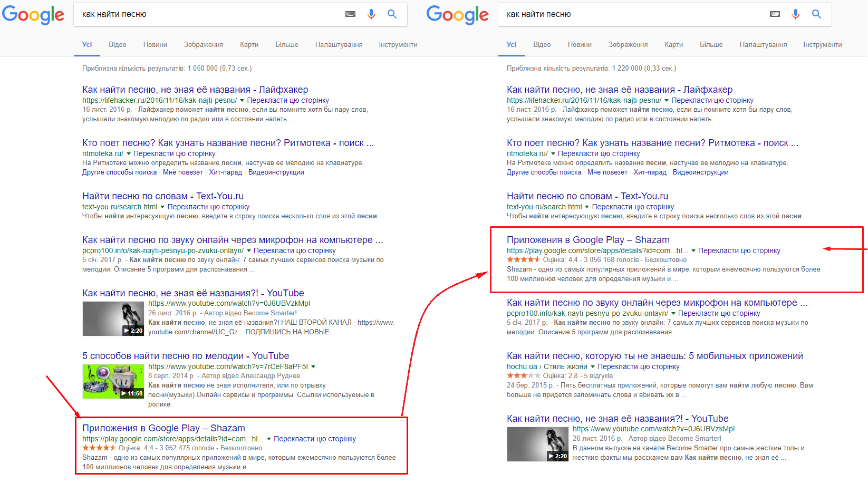Open 'Мне повезёт' sitelink in left results
This screenshot has height=493, width=868.
[x=183, y=172]
